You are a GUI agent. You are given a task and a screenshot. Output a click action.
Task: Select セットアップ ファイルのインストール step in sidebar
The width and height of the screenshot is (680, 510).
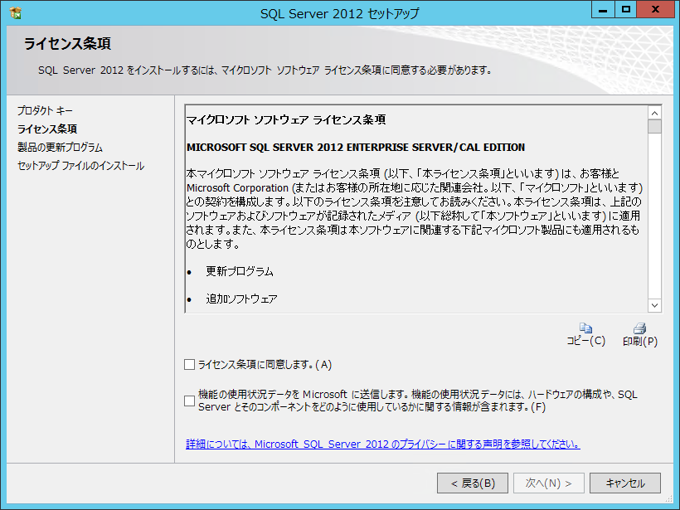[81, 166]
